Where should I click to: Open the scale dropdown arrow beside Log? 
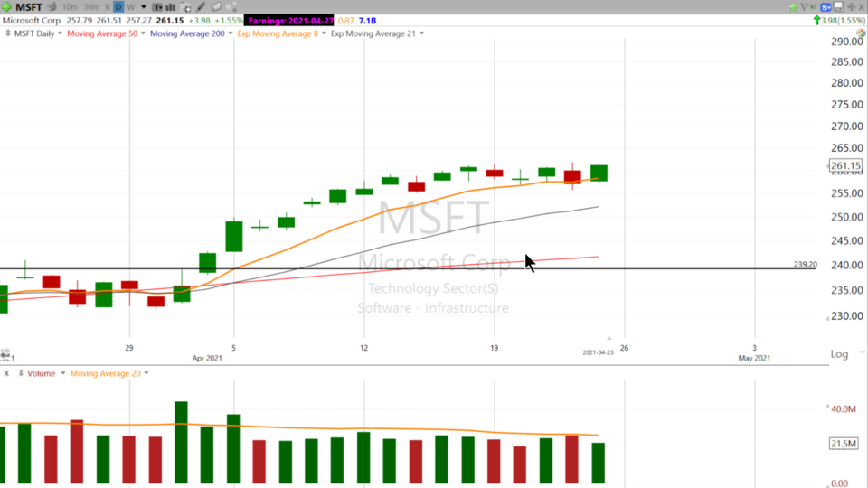point(862,352)
